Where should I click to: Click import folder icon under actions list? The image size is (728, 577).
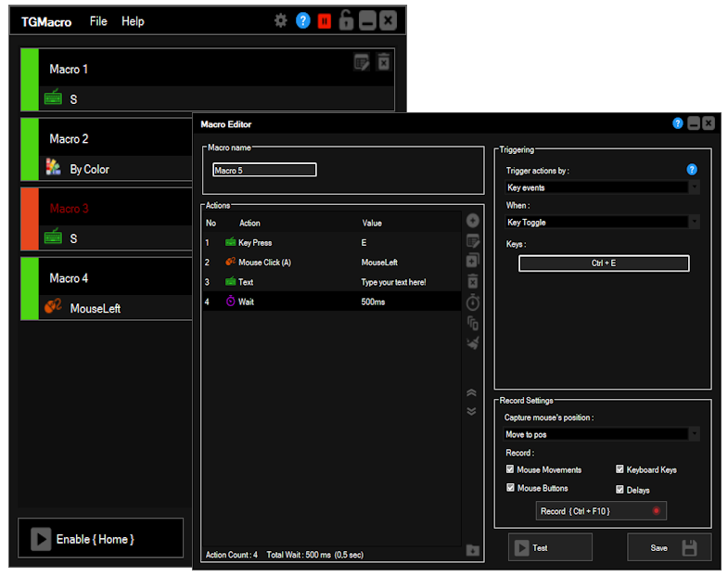point(473,550)
